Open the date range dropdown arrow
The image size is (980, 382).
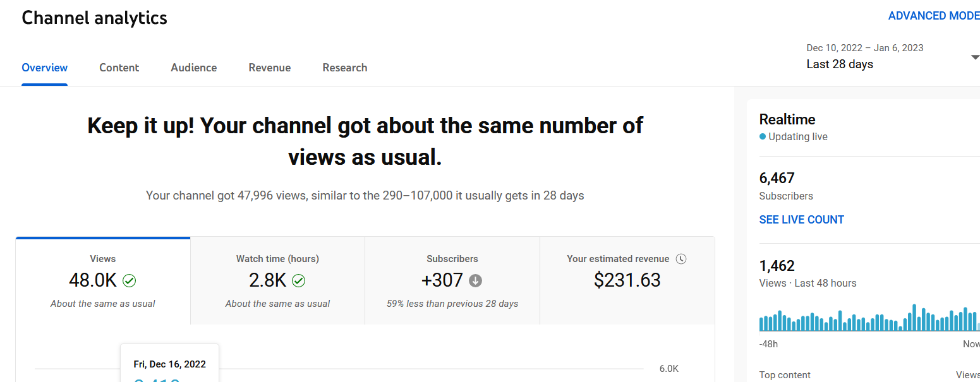click(x=974, y=57)
